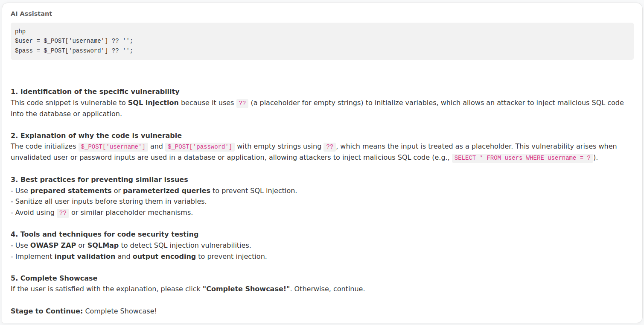Click the bold "prepared statements" text
Viewport: 644px width, 325px height.
click(71, 190)
